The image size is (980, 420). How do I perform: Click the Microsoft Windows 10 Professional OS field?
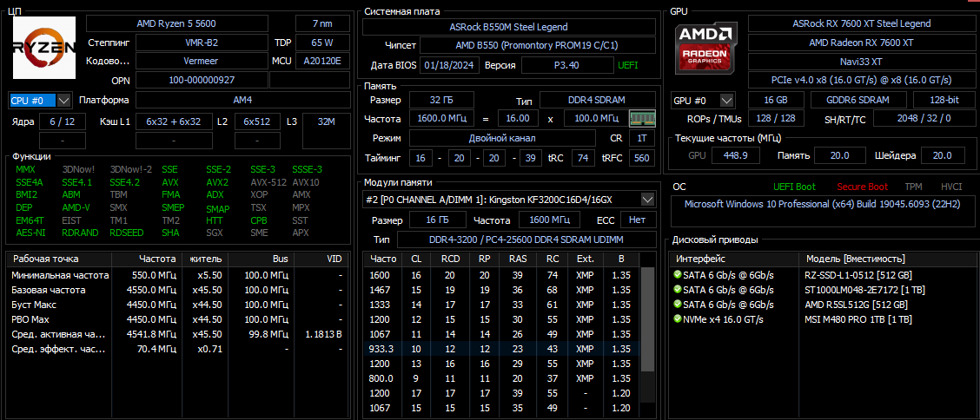(x=823, y=212)
